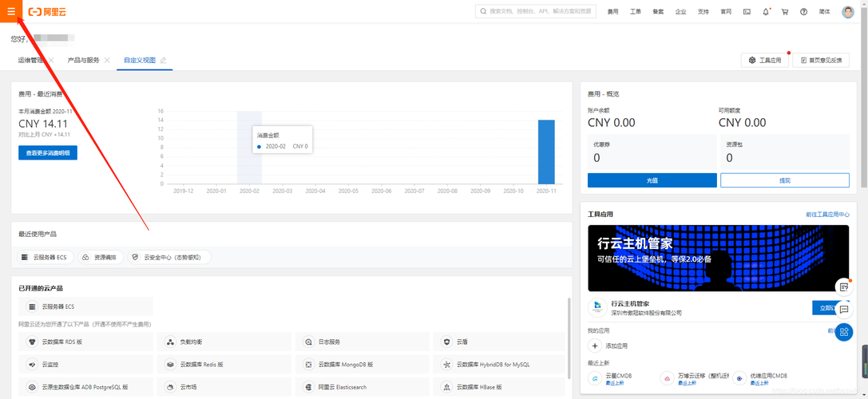
Task: Click the 行云主机管家 promotional banner
Action: click(719, 258)
